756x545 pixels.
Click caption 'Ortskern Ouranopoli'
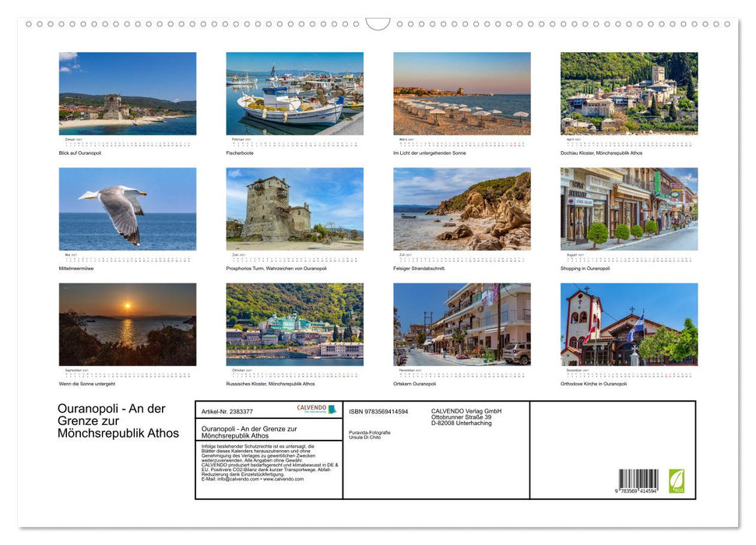click(x=415, y=384)
